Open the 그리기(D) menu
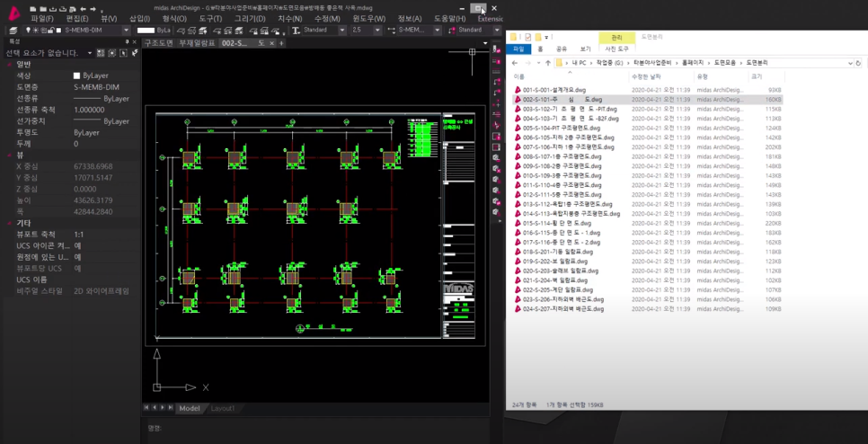 tap(249, 19)
